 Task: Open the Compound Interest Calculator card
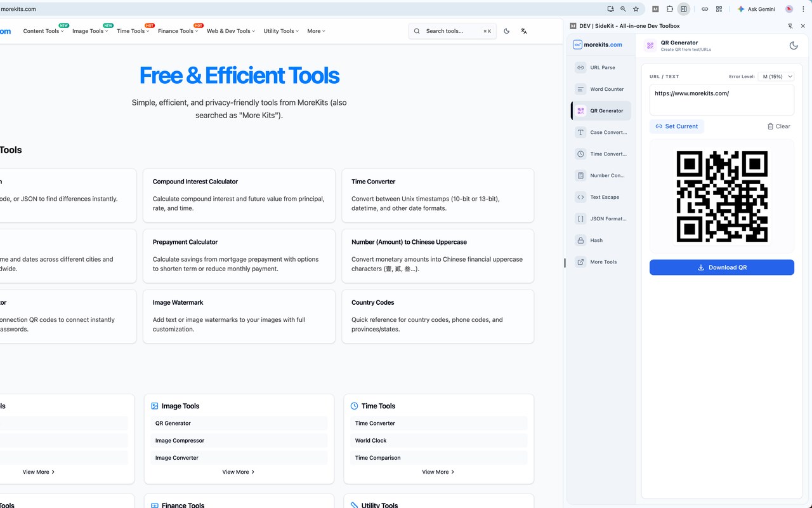click(239, 196)
